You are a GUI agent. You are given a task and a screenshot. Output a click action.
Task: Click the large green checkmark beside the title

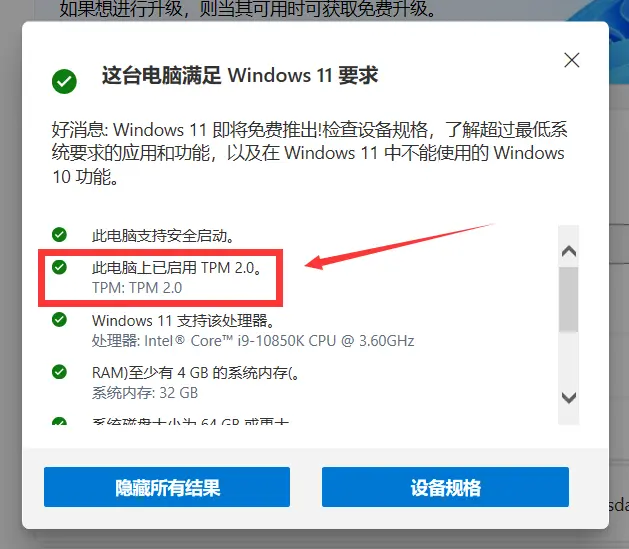pos(64,81)
